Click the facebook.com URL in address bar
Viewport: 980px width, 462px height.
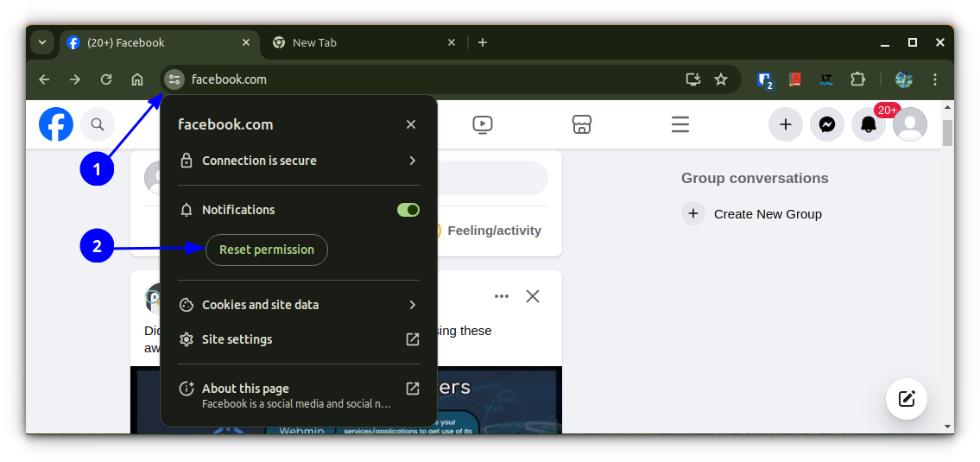click(229, 79)
